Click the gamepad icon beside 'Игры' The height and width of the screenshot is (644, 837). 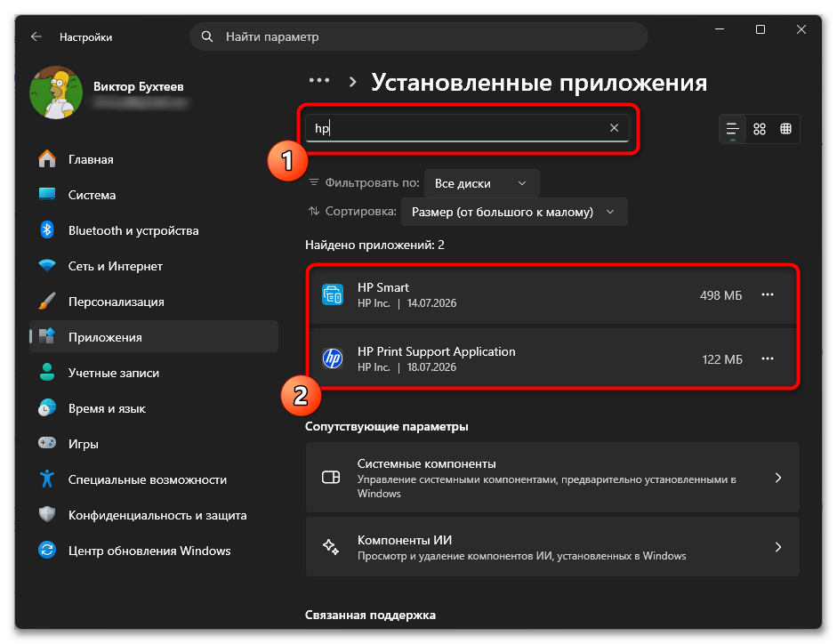pyautogui.click(x=47, y=443)
